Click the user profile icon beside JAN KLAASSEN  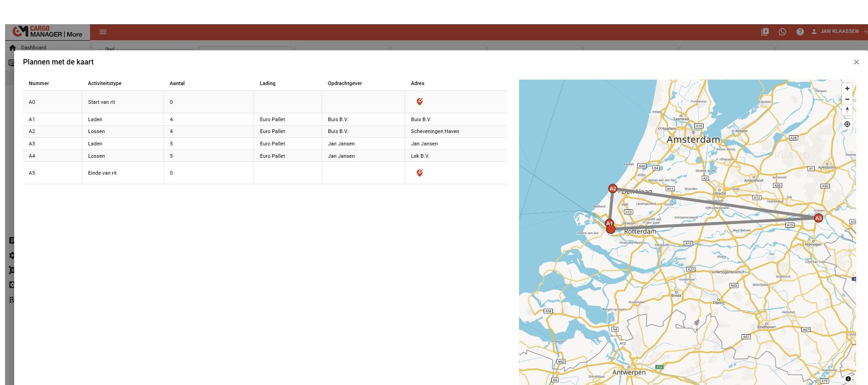(x=814, y=32)
